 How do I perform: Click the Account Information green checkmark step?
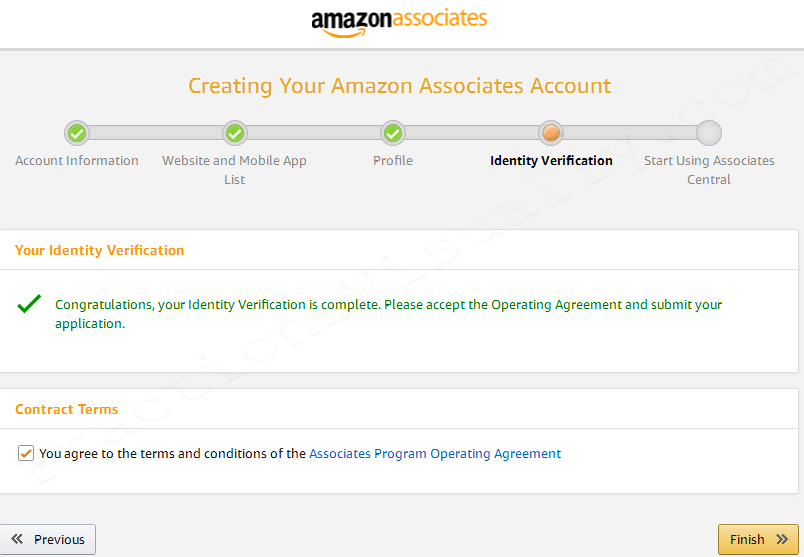77,133
